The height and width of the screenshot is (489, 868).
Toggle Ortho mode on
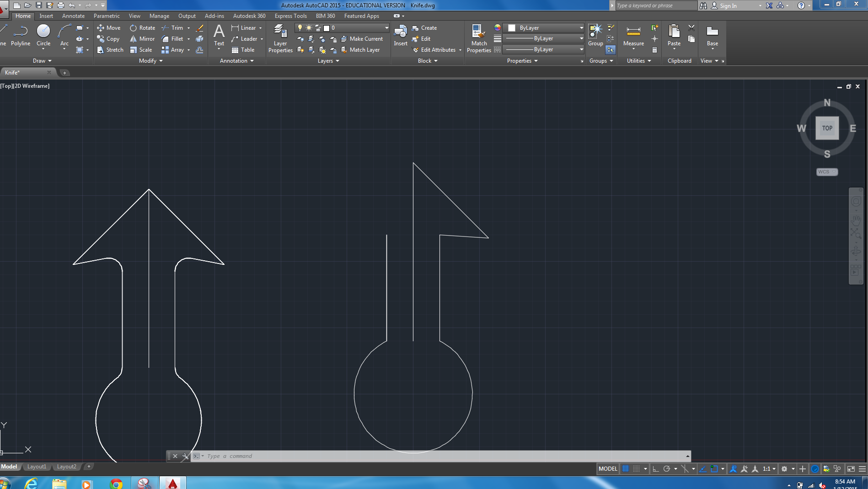(655, 468)
